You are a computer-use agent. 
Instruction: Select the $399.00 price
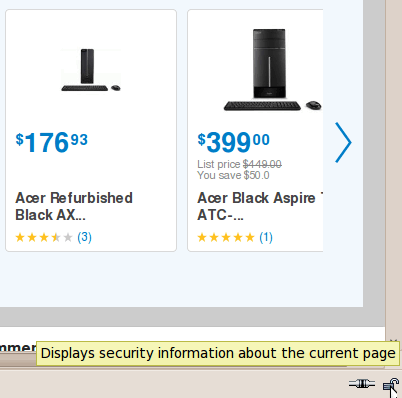[234, 142]
